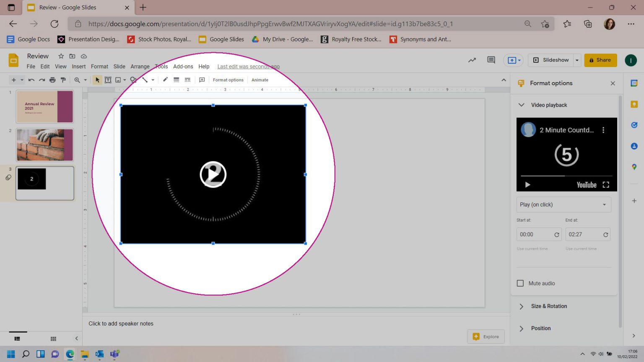Open the Arrange menu
Viewport: 644px width, 362px height.
[140, 66]
